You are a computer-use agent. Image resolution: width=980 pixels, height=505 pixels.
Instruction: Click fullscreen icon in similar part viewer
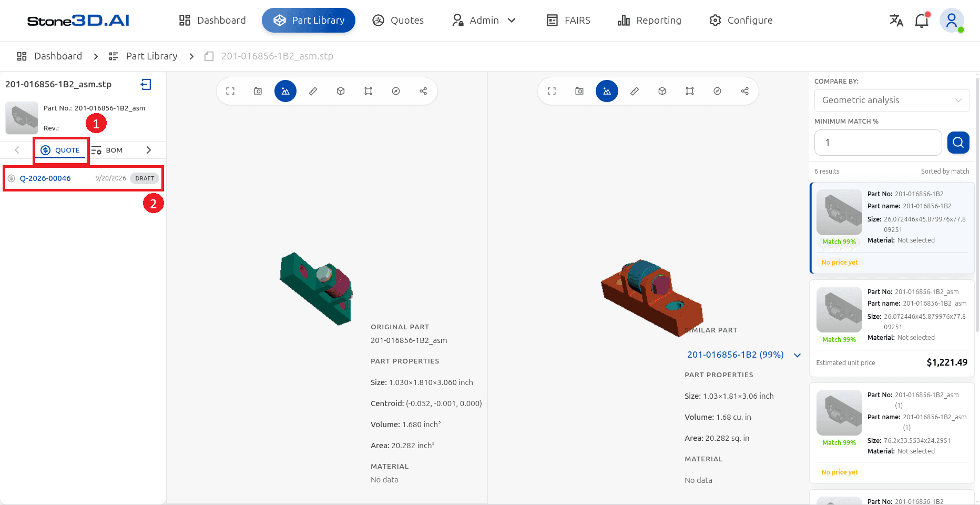click(x=552, y=91)
